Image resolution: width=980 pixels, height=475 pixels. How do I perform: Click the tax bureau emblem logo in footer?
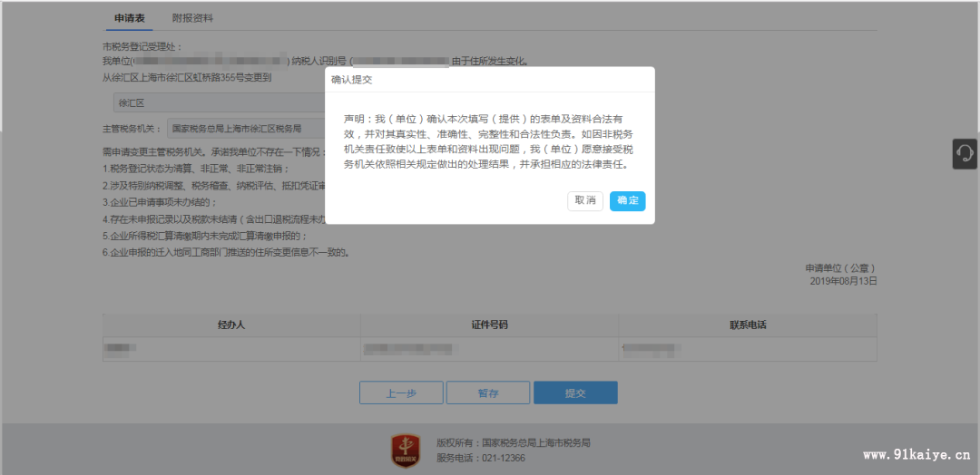406,450
